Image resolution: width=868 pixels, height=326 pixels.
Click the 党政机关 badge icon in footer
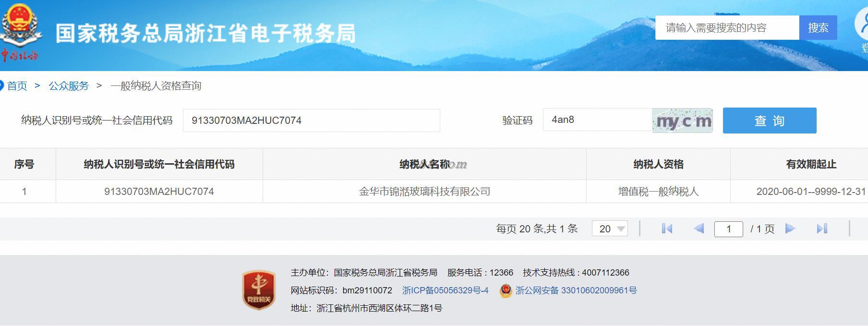point(259,290)
